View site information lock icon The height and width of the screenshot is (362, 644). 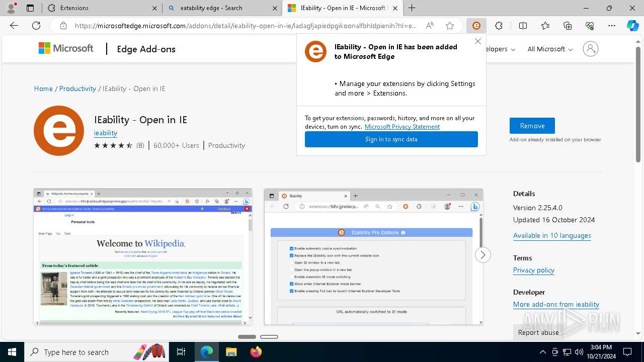[x=63, y=26]
